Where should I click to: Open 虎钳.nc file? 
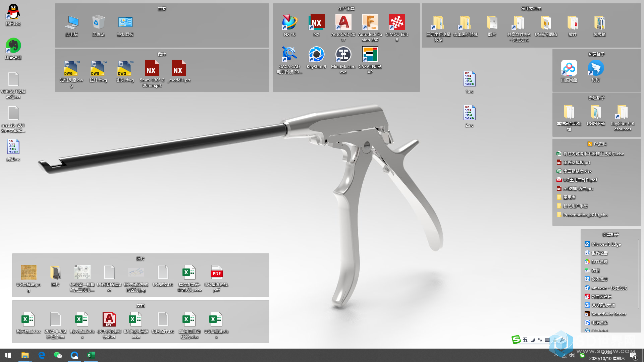tap(13, 150)
